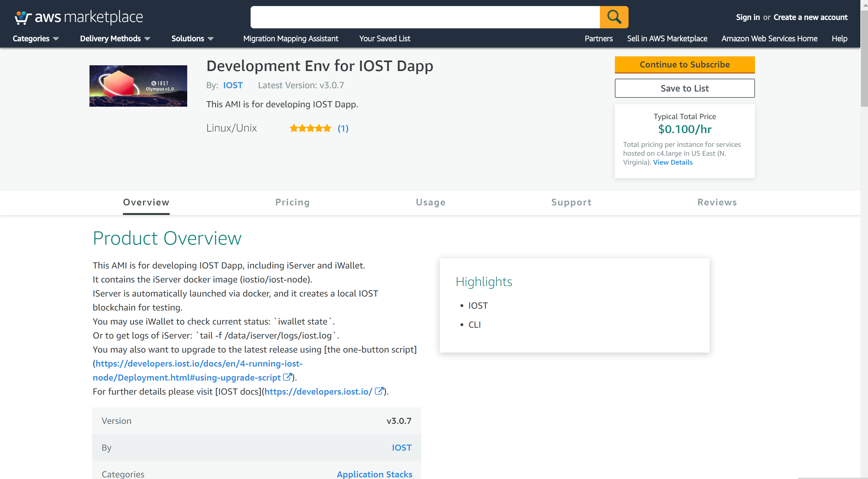Switch to the Reviews tab
The image size is (868, 479).
click(x=717, y=202)
